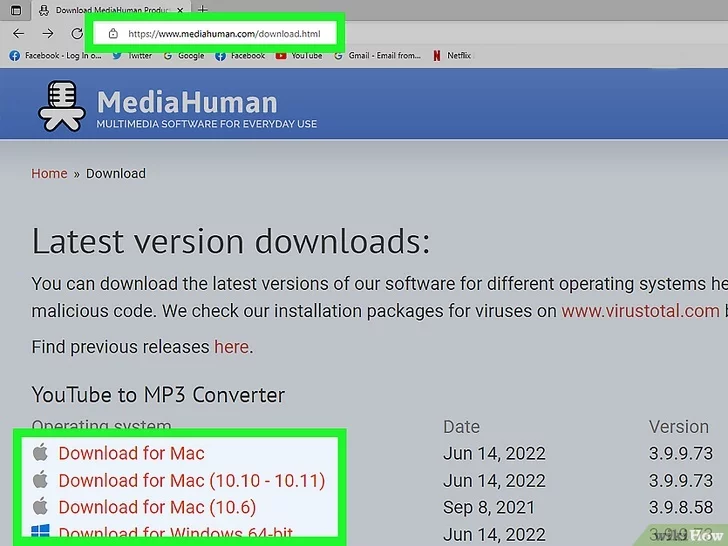Screen dimensions: 728x546
Task: Click the browser back arrow
Action: click(x=19, y=33)
